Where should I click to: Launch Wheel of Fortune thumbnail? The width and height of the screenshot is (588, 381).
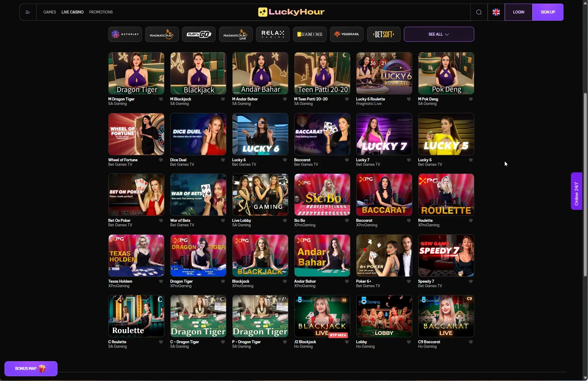point(136,134)
